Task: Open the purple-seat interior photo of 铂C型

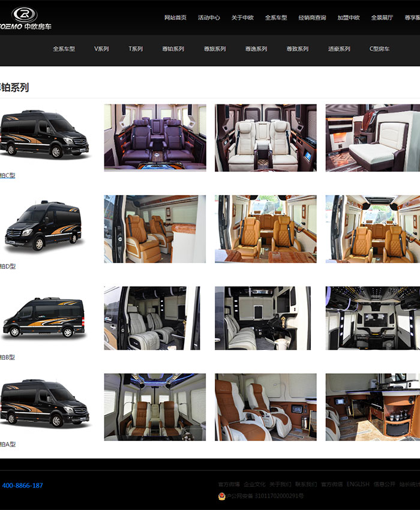Action: (x=155, y=138)
